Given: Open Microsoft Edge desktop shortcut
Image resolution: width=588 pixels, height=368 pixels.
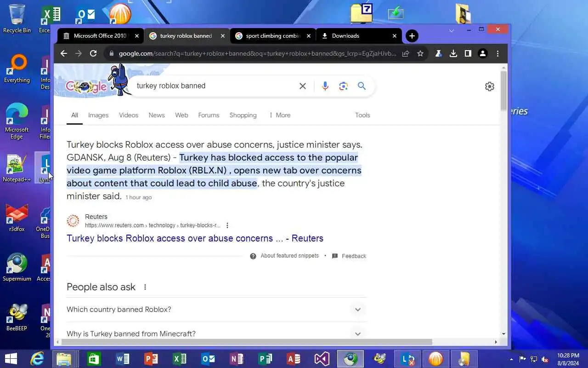Looking at the screenshot, I should click(17, 121).
